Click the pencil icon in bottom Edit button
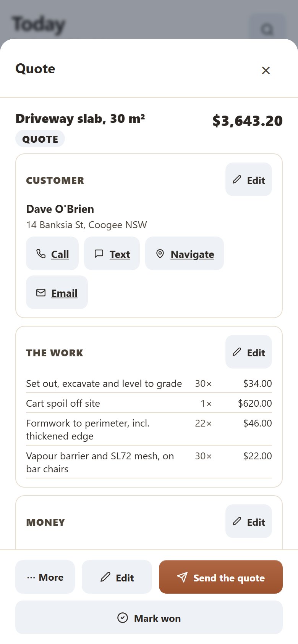Viewport: 298px width, 644px height. [105, 577]
